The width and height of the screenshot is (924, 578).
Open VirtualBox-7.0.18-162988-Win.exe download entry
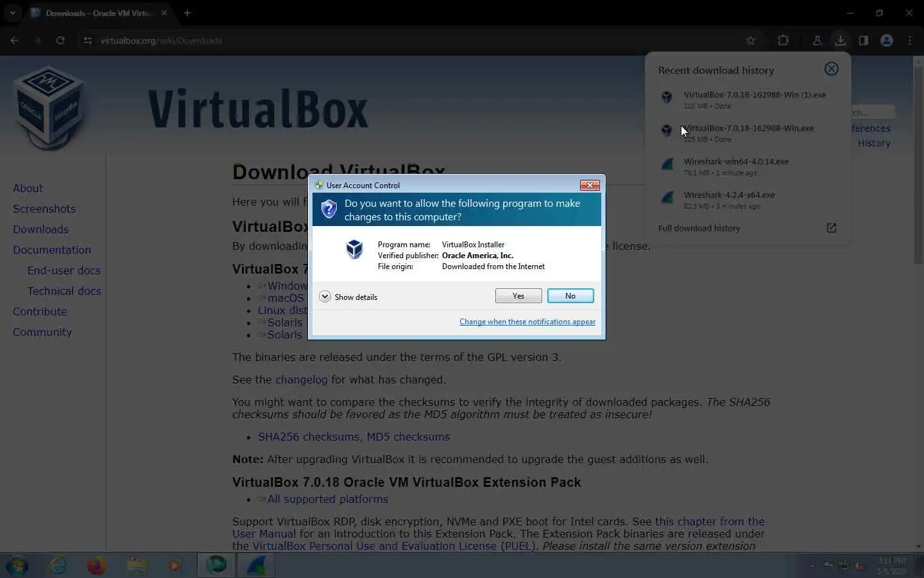coord(748,133)
